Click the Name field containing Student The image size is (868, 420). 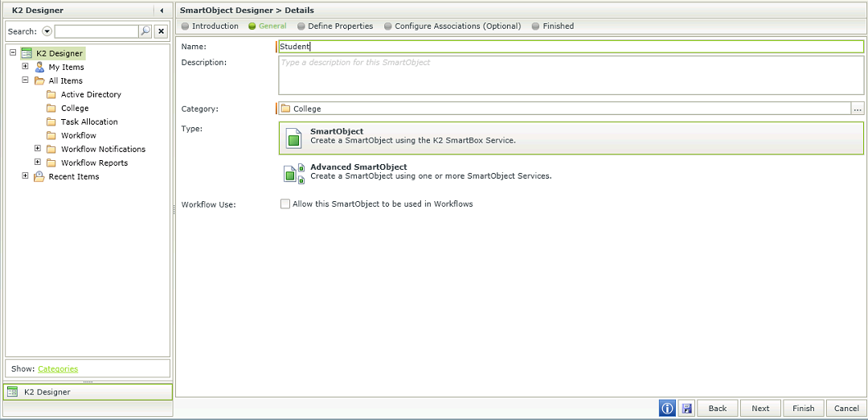point(570,47)
